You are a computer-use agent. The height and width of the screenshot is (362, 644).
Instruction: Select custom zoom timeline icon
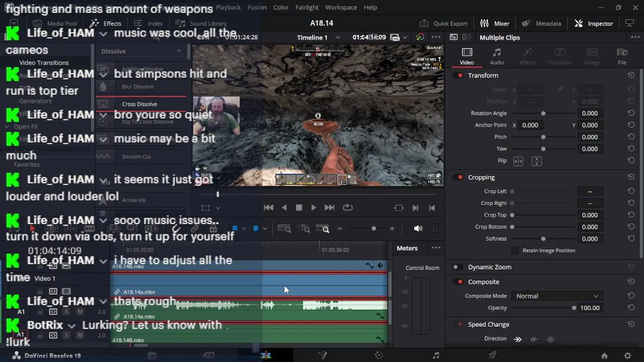tap(323, 229)
